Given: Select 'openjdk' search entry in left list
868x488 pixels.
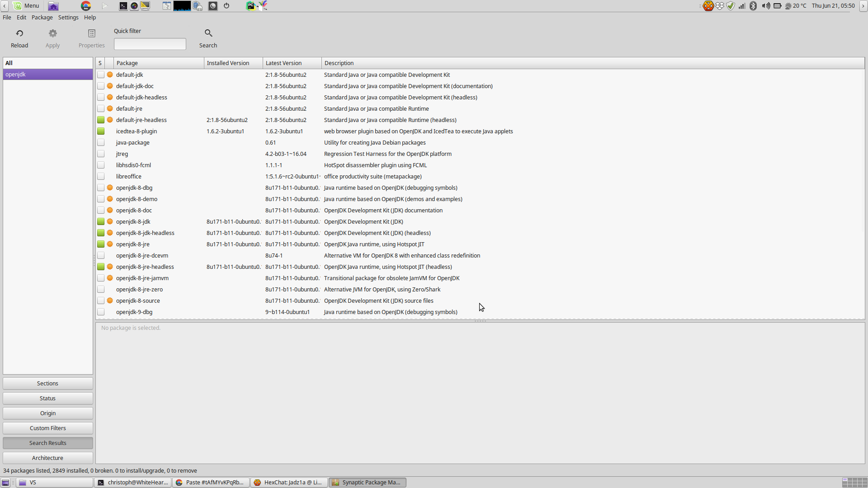Looking at the screenshot, I should pos(48,74).
